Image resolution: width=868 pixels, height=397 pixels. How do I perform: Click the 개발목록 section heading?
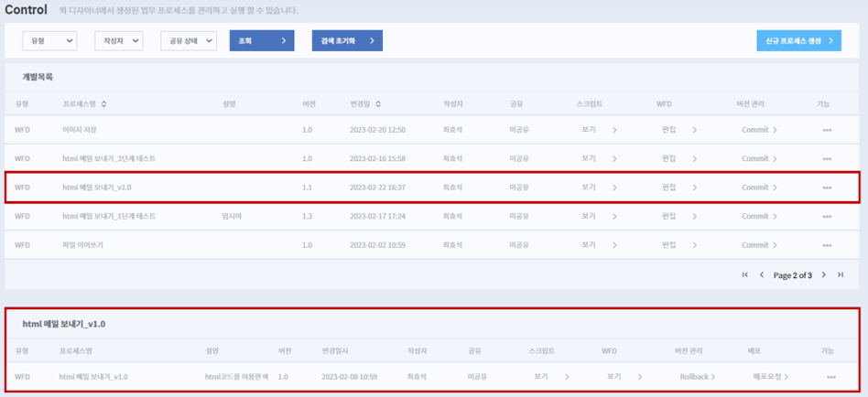pos(38,78)
